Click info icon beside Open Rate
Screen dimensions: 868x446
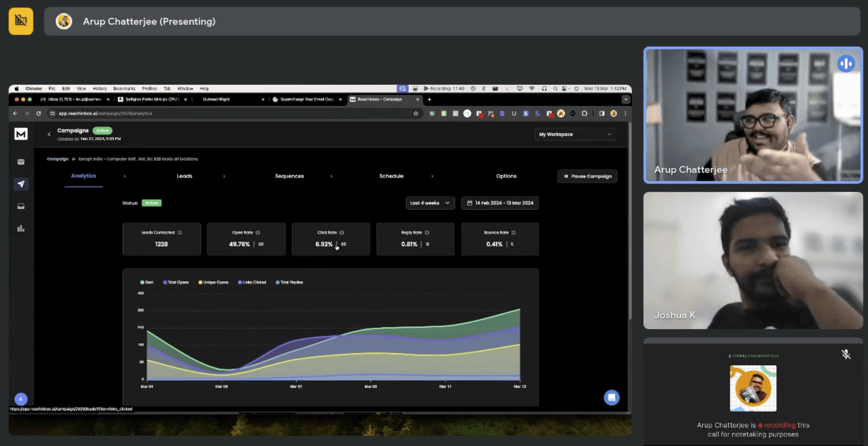click(258, 232)
